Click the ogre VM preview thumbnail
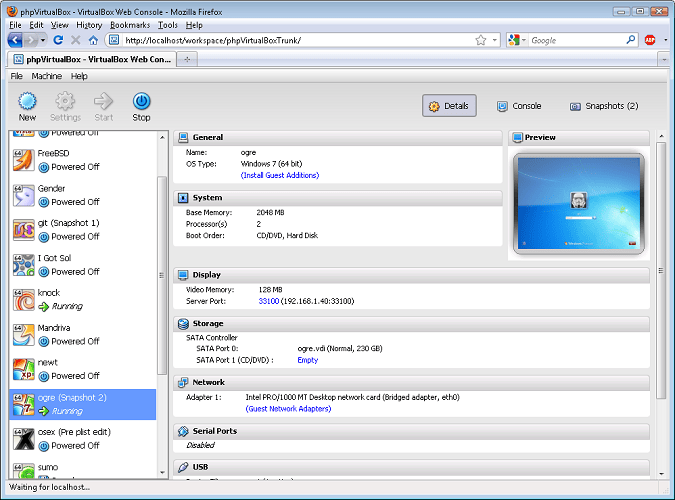Image resolution: width=675 pixels, height=500 pixels. point(579,203)
